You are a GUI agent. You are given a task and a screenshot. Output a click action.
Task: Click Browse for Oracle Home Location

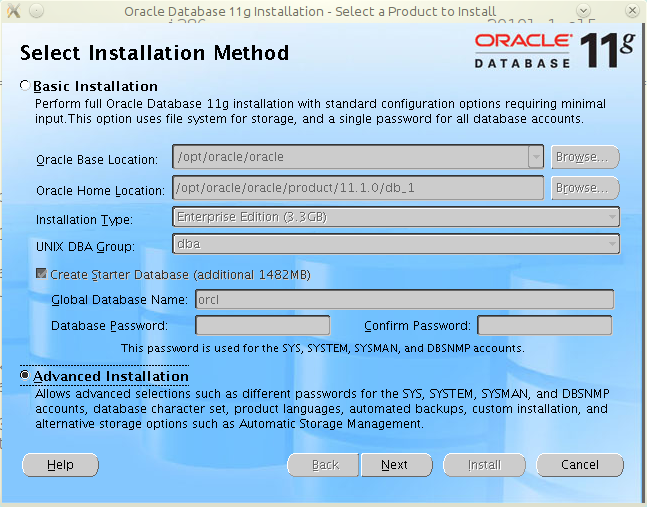tap(585, 188)
